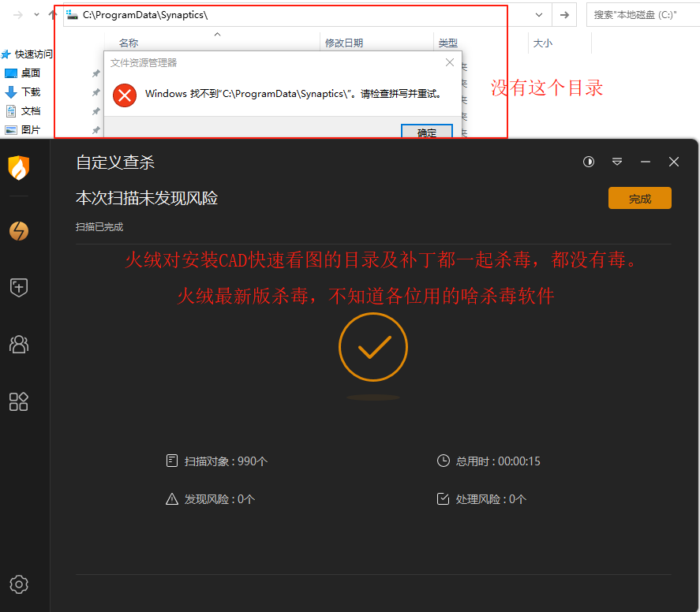Click text 发现风险 : 0个
The width and height of the screenshot is (700, 612).
click(x=219, y=499)
